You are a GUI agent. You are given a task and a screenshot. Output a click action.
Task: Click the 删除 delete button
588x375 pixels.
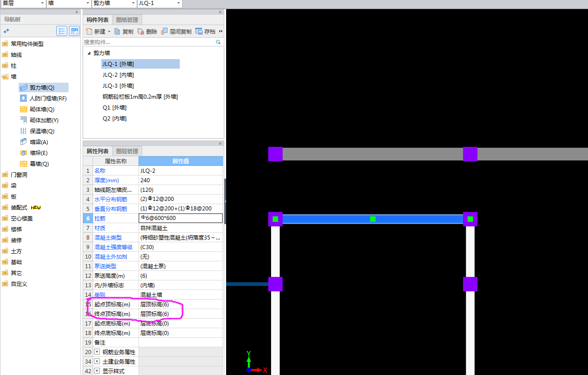pyautogui.click(x=148, y=31)
